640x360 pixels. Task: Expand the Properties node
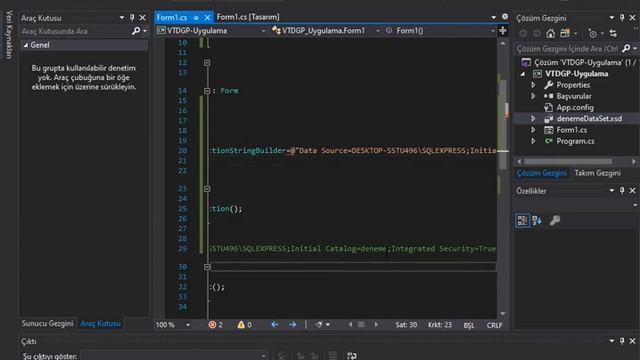coord(533,85)
